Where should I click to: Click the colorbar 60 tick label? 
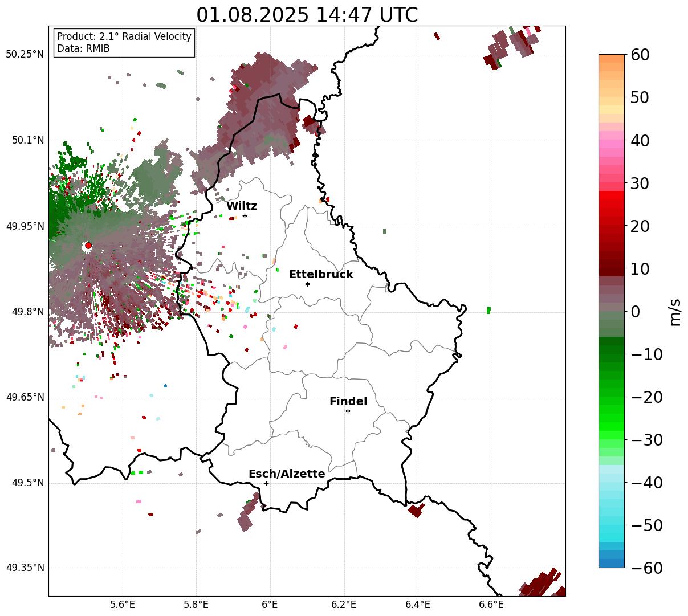click(x=640, y=55)
